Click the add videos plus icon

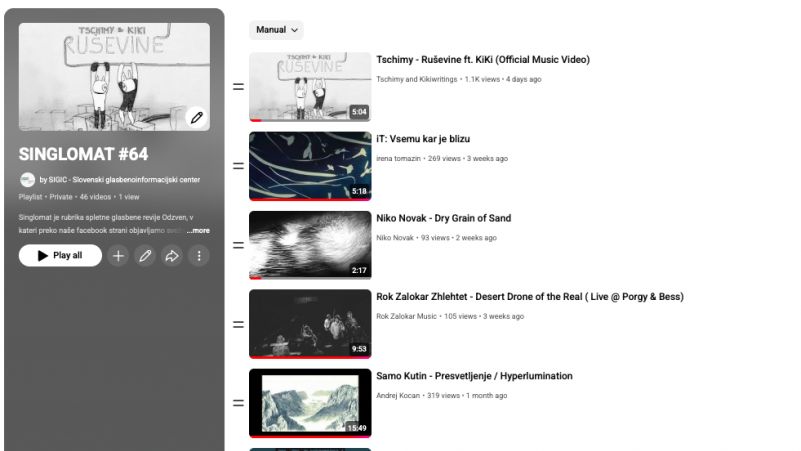click(118, 256)
